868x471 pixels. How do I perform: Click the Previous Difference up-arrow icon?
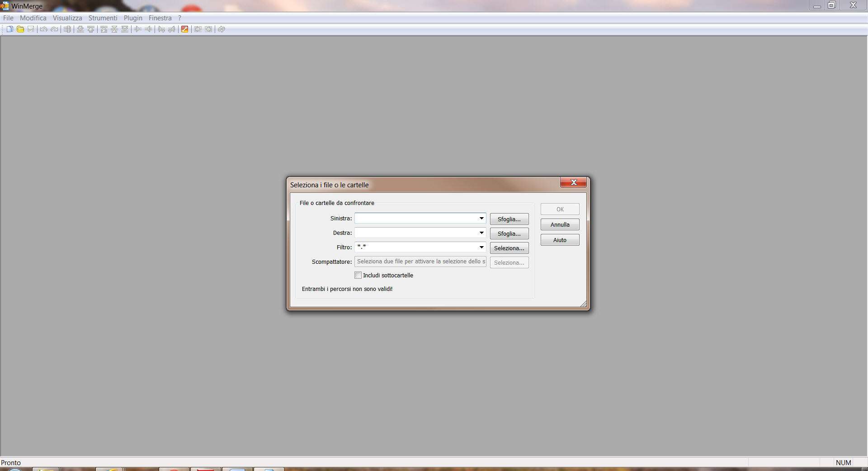coord(91,29)
